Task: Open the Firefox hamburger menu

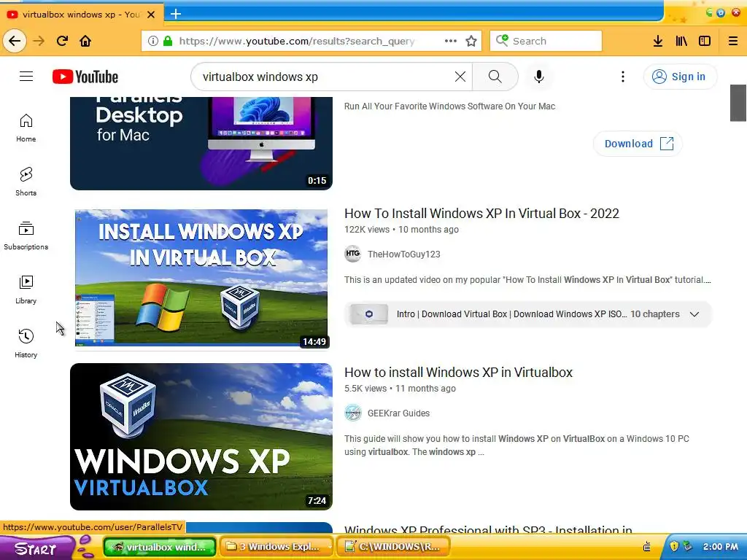Action: [733, 41]
